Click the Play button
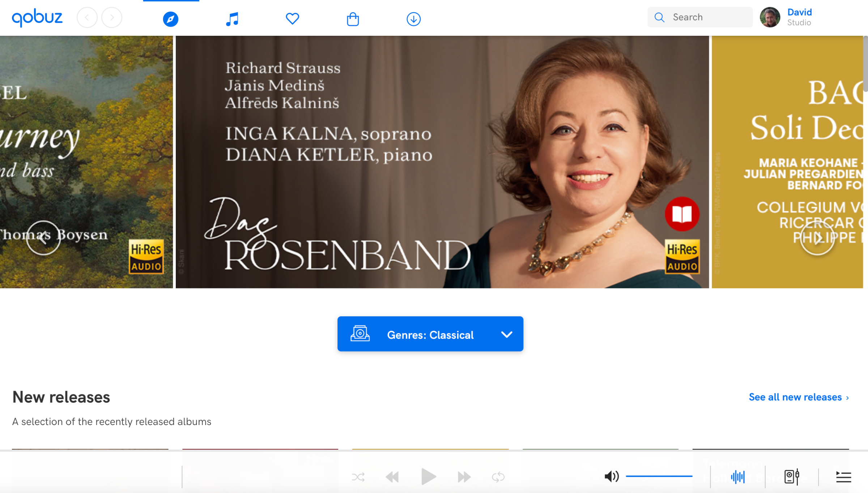The height and width of the screenshot is (493, 868). coord(429,477)
